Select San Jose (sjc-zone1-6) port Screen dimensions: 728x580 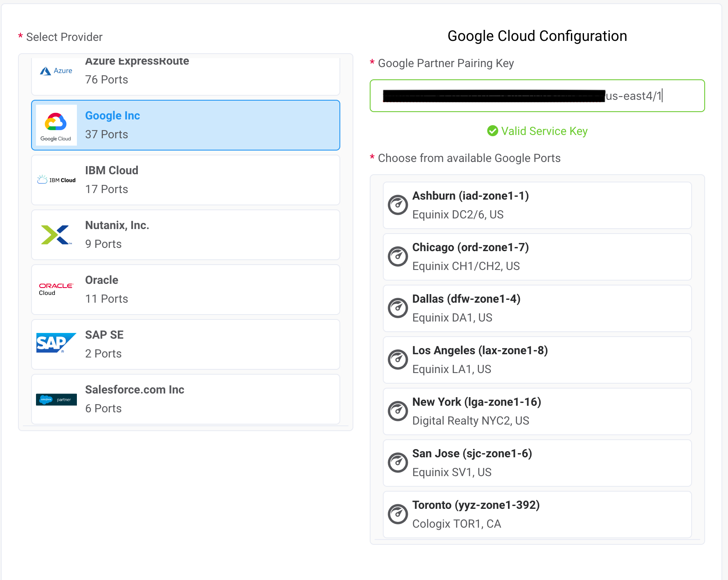point(537,463)
